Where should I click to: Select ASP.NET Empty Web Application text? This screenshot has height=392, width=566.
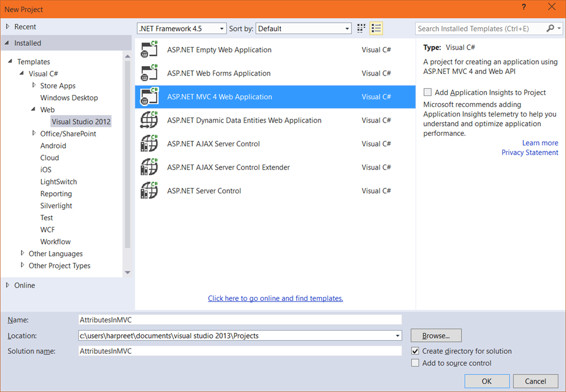pyautogui.click(x=219, y=50)
